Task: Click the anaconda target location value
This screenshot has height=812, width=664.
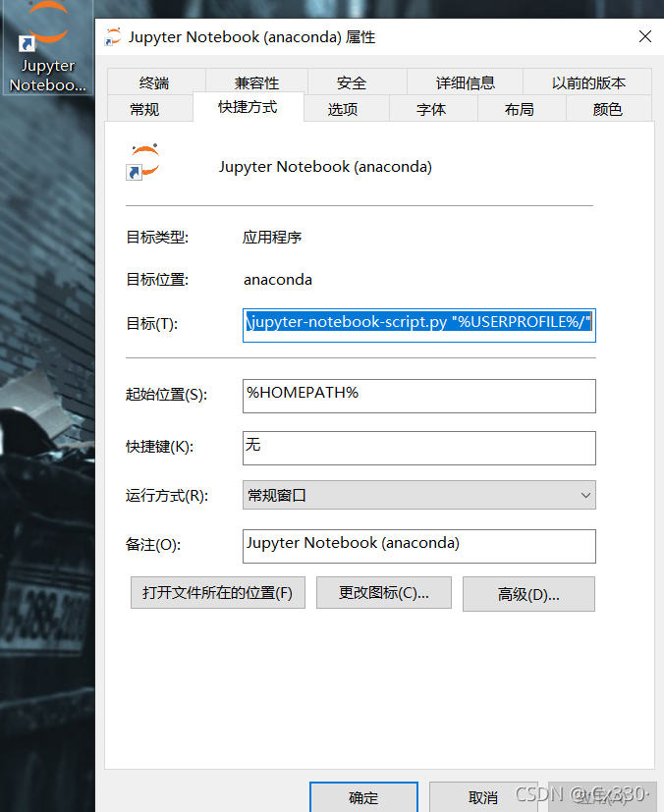Action: [x=278, y=280]
